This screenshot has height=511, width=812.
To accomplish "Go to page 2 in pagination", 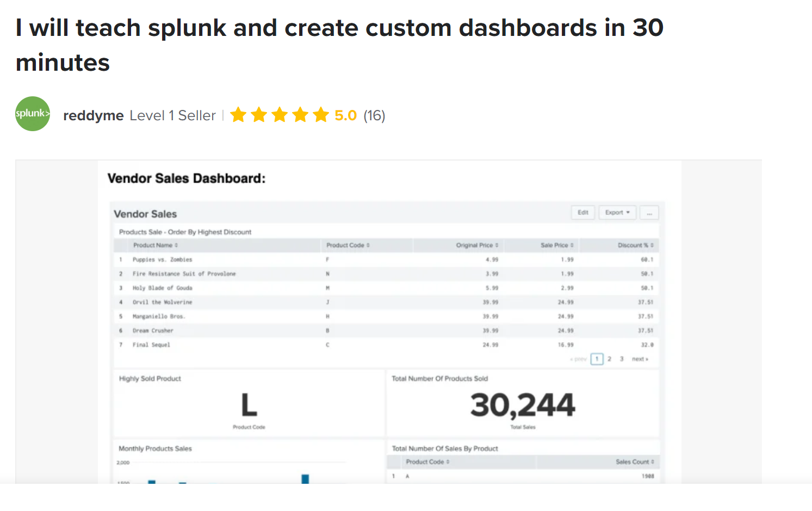I will point(609,359).
